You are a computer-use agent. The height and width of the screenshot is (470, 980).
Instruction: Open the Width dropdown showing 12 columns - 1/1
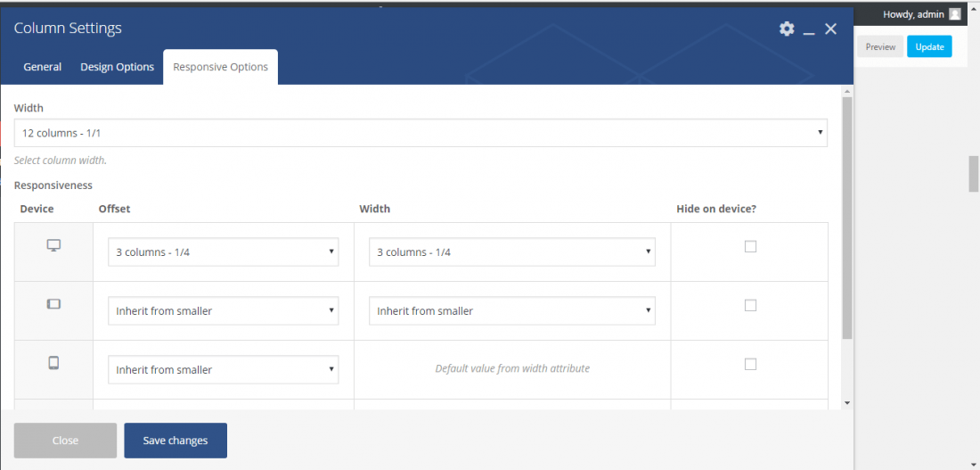(x=421, y=133)
